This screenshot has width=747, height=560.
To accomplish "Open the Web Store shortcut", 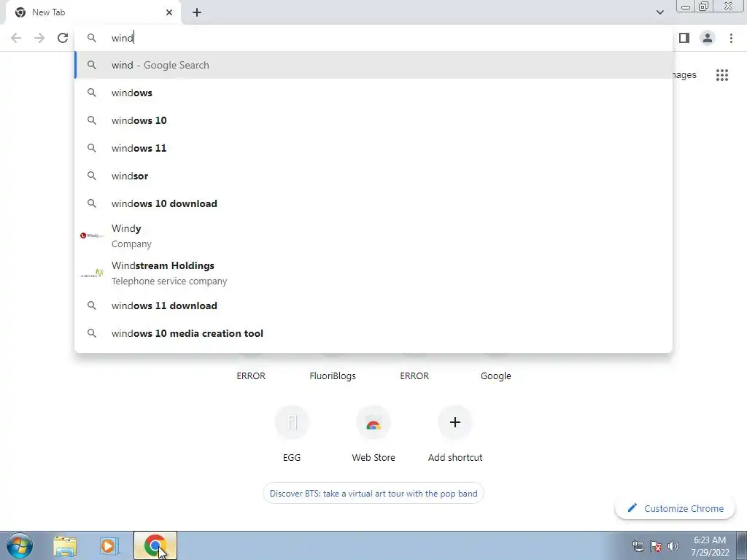I will click(x=373, y=433).
